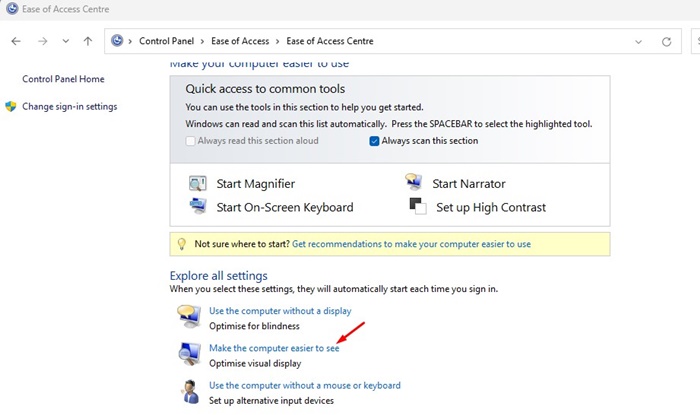Click the Ease of Access Centre title bar icon

[12, 8]
